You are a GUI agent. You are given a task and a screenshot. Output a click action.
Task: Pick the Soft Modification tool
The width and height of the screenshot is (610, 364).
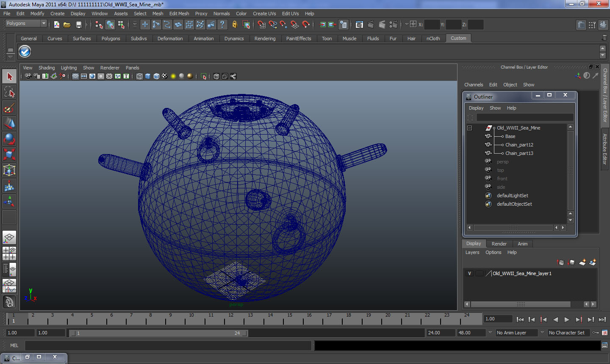pyautogui.click(x=9, y=186)
